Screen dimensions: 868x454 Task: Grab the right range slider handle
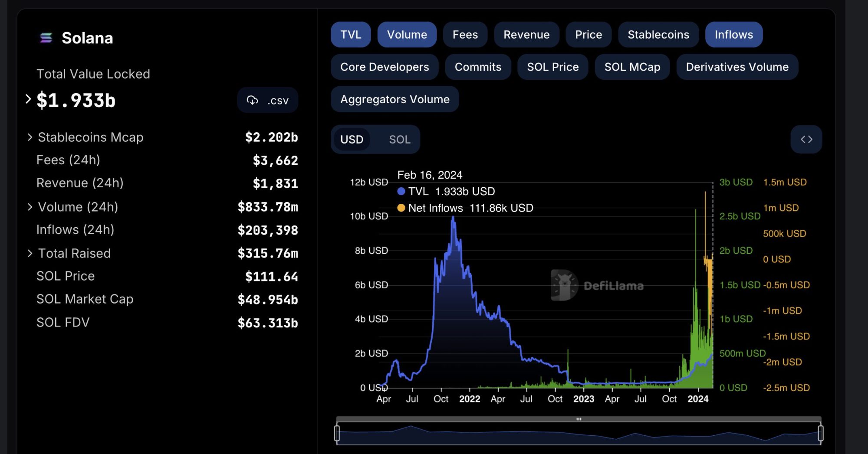coord(820,433)
